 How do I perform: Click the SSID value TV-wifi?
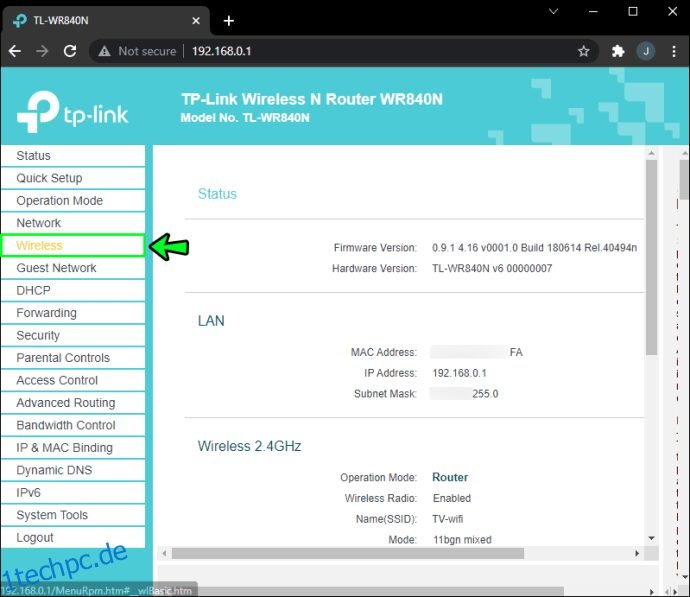click(448, 519)
